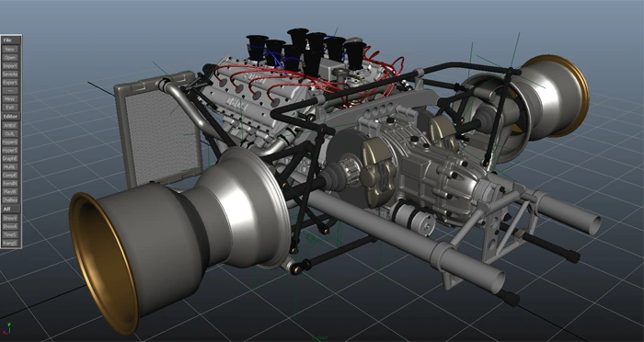
Task: Open the OutL outliner button
Action: point(10,134)
